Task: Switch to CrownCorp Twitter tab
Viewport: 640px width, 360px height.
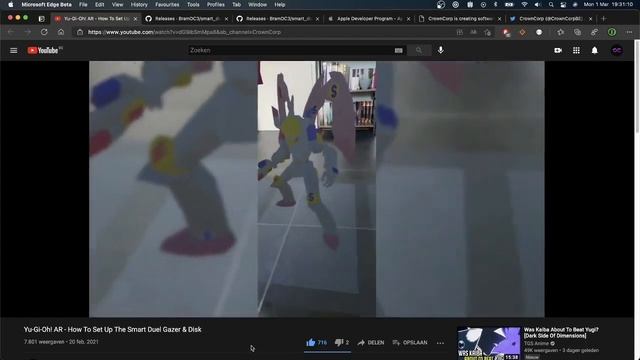Action: coord(551,18)
